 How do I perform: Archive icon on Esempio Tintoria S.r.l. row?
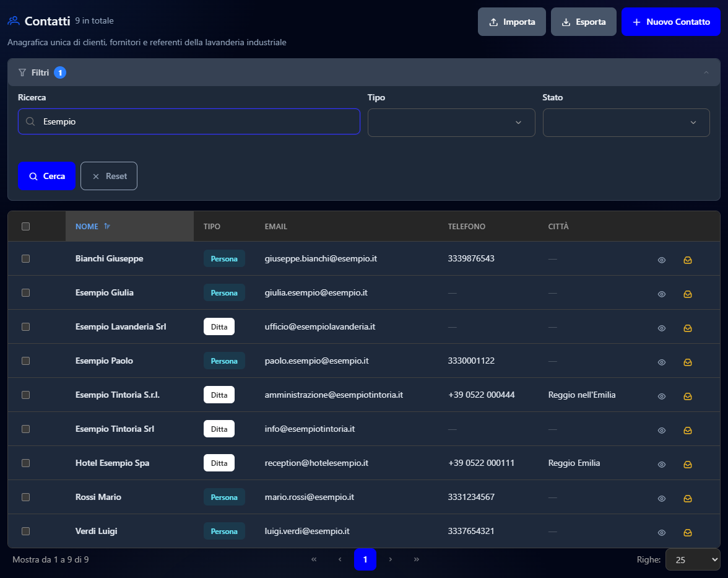[688, 396]
